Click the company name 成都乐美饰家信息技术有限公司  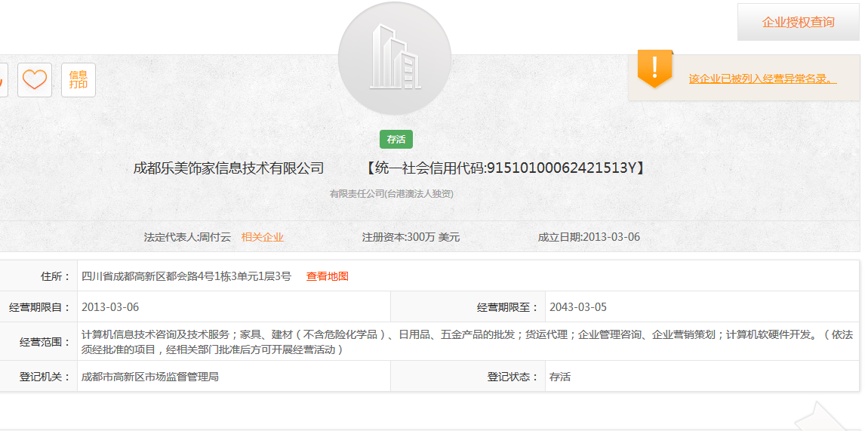point(229,168)
